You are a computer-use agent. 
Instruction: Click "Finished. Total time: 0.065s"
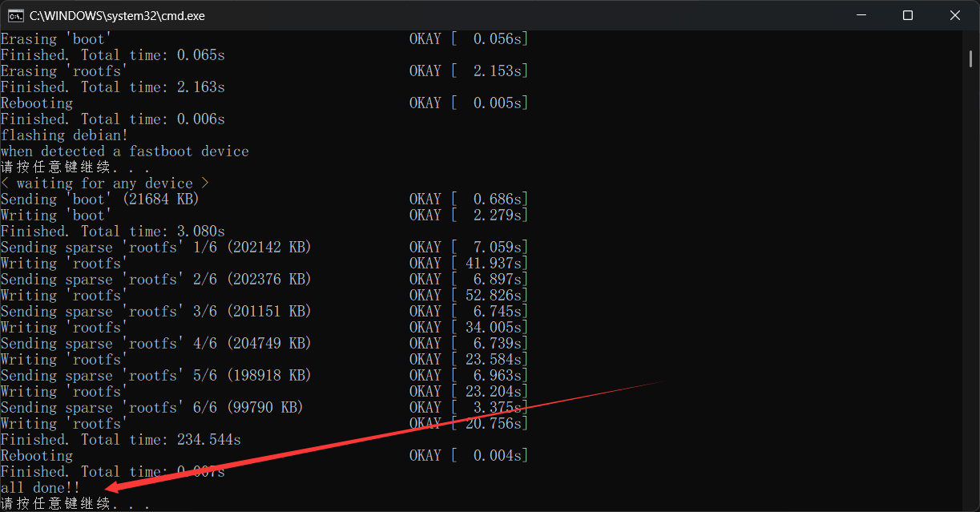coord(112,55)
